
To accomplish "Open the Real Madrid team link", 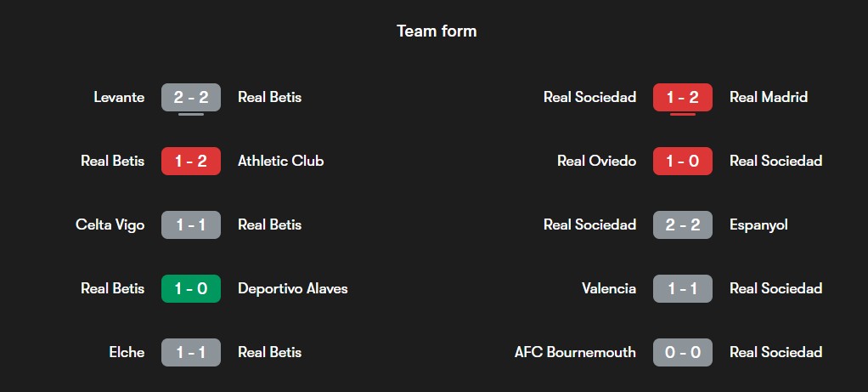I will [x=769, y=97].
